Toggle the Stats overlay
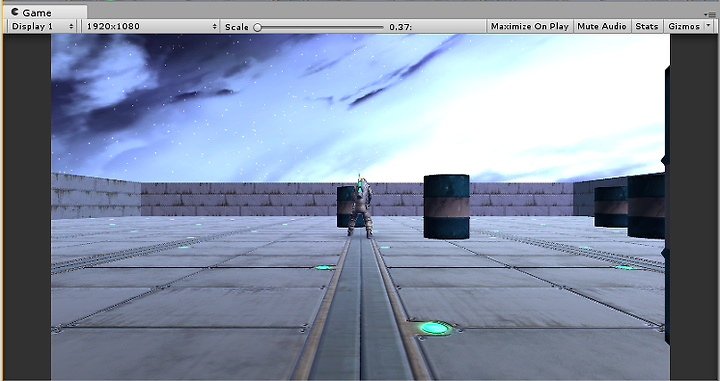 click(647, 27)
